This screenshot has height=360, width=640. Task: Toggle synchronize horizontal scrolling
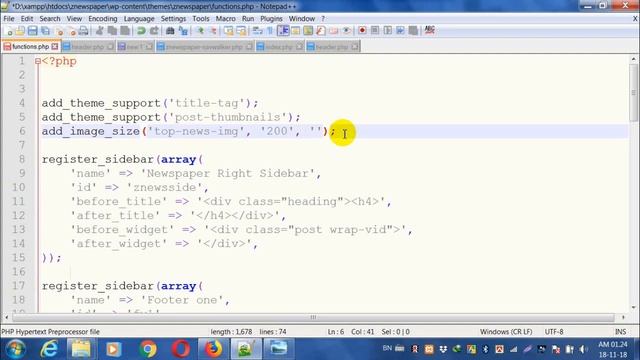241,31
